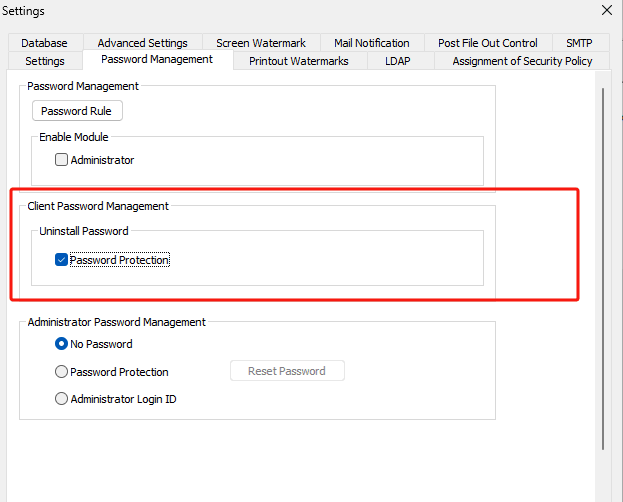Screen dimensions: 623x502
Task: Enable the Administrator module checkbox
Action: (x=62, y=160)
